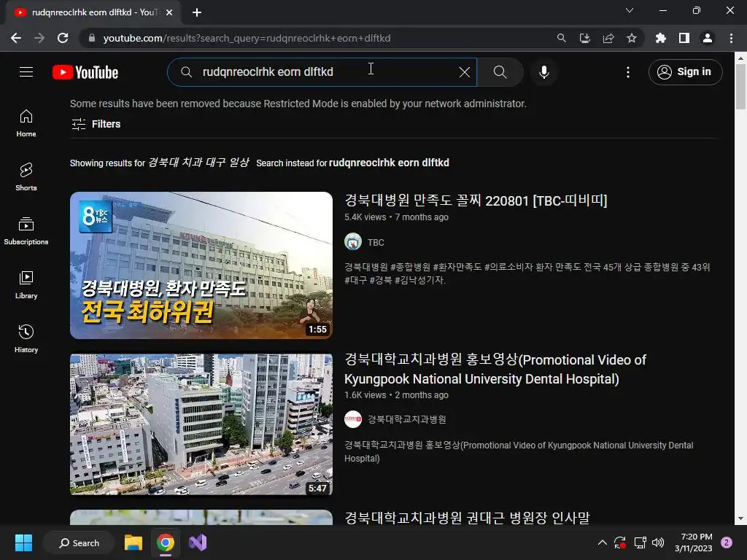This screenshot has width=747, height=560.
Task: Open YouTube settings three-dot menu
Action: (628, 72)
